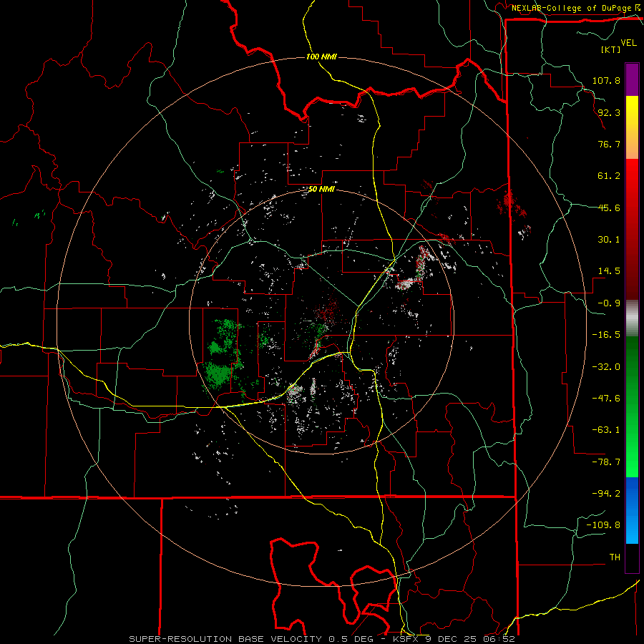The width and height of the screenshot is (644, 644).
Task: Click the 61.2 velocity scale value
Action: [x=609, y=176]
